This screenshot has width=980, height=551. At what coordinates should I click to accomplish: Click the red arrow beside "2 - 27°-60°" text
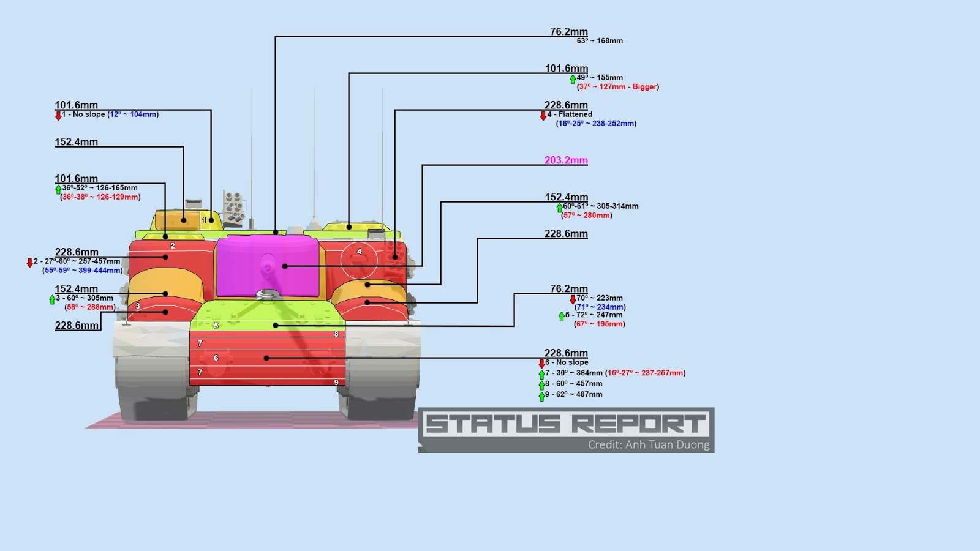coord(29,263)
